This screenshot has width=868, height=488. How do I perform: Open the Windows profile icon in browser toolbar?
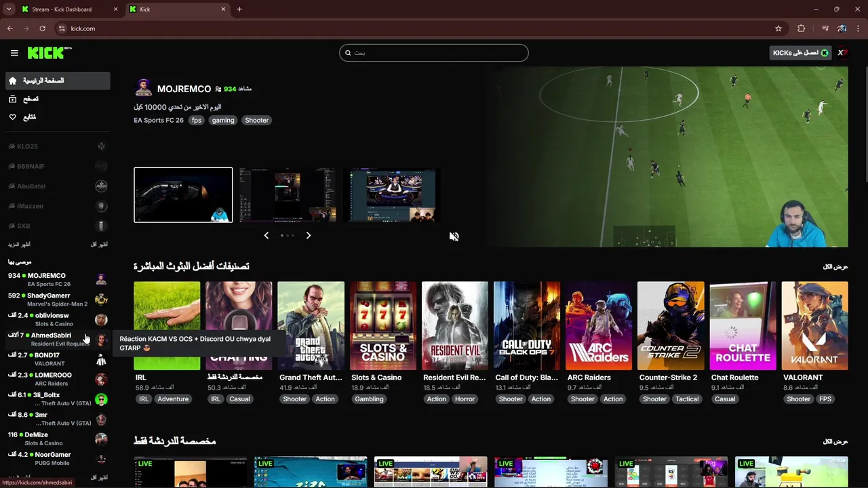click(x=842, y=28)
